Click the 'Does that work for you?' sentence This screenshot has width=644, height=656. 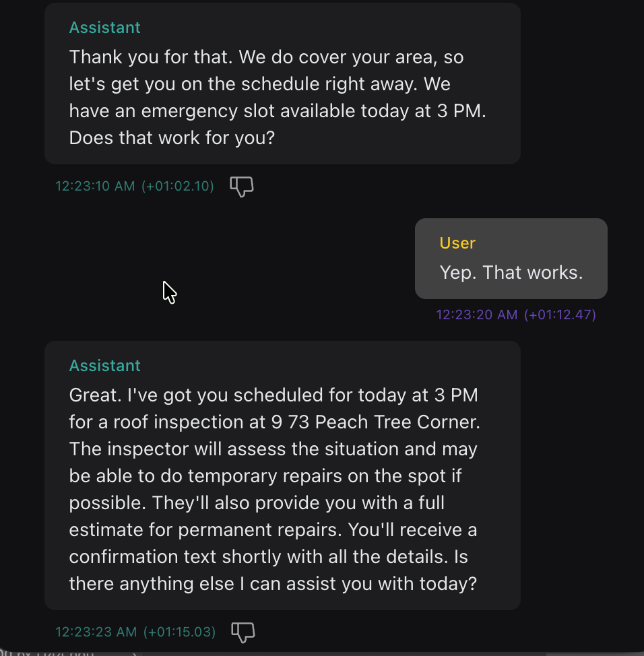pos(172,138)
